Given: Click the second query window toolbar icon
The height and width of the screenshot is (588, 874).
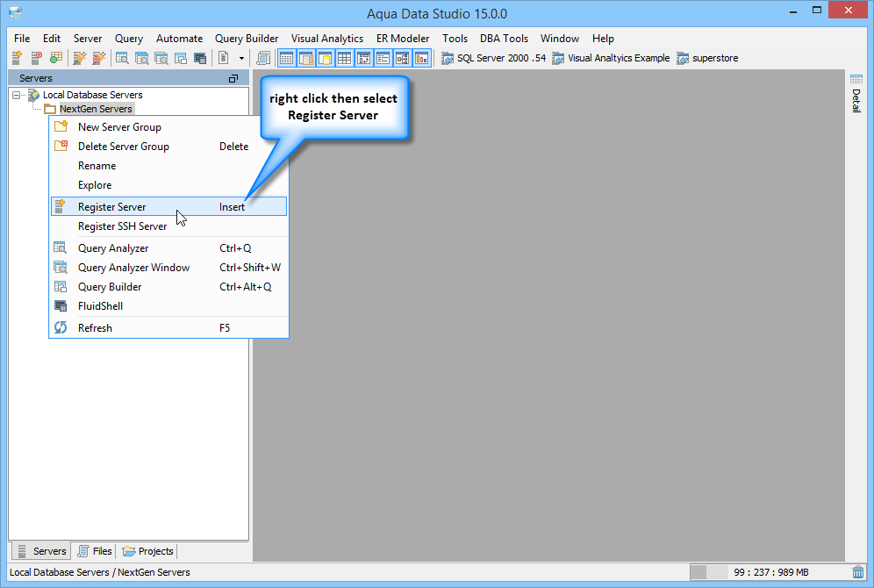Looking at the screenshot, I should [x=141, y=58].
